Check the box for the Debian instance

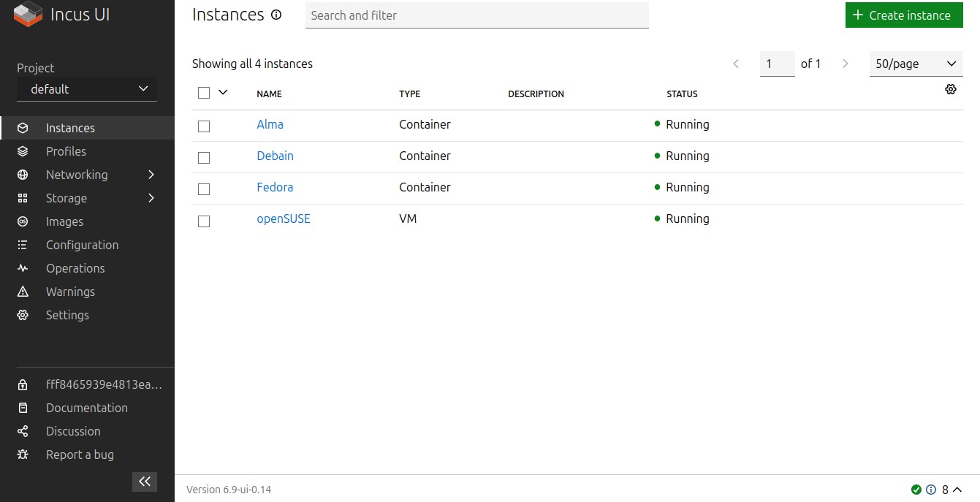pyautogui.click(x=204, y=157)
